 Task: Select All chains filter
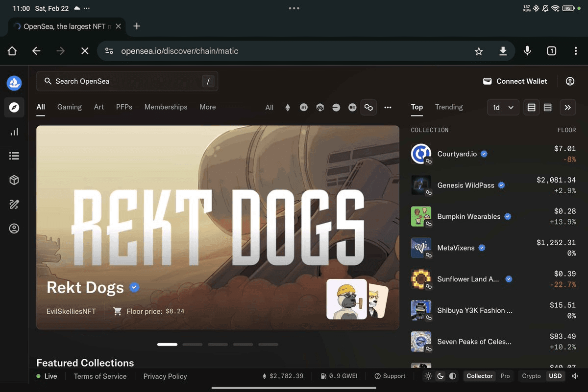click(269, 107)
